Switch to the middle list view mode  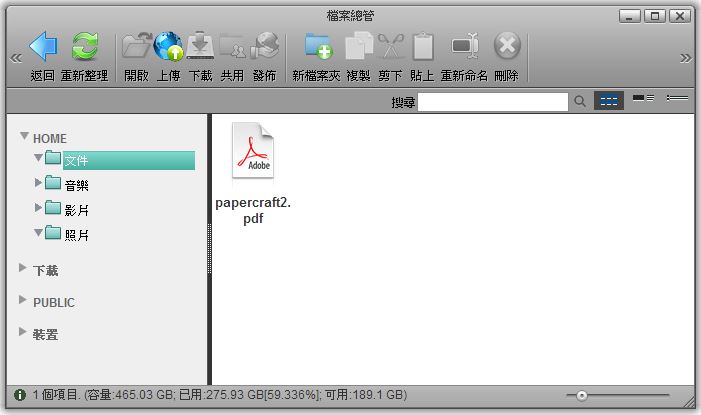[643, 98]
